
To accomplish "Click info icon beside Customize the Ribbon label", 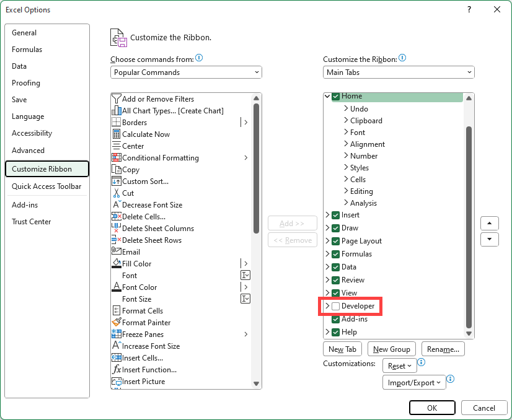I will coord(402,58).
